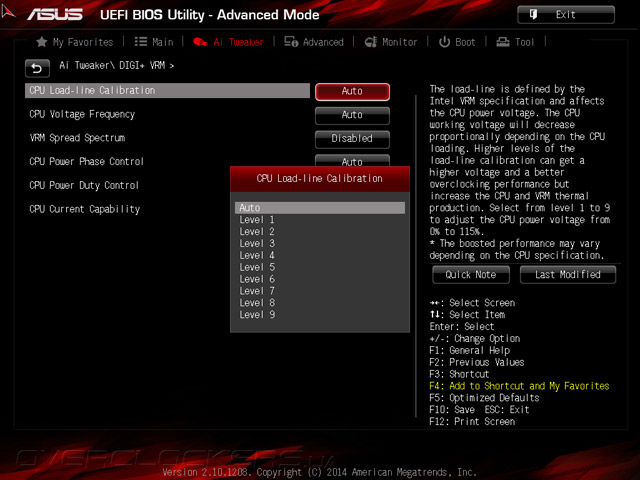The image size is (640, 480).
Task: Click the Ai Tweaker\ DIGI+ VRM breadcrumb
Action: click(x=117, y=65)
